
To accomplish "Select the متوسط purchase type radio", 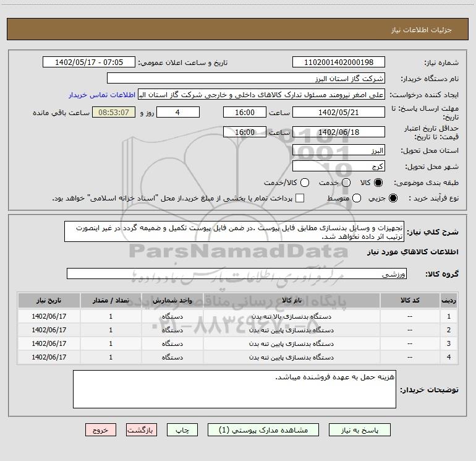I will (357, 198).
